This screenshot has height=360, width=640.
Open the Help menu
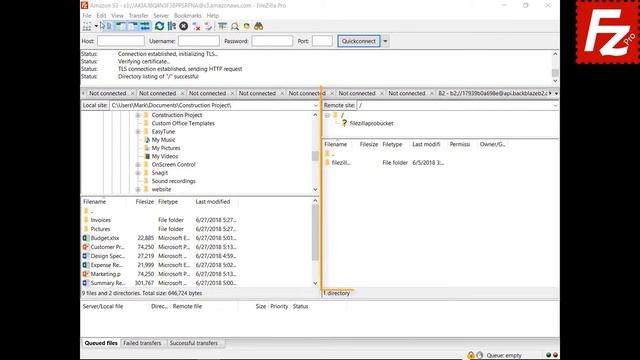(x=212, y=16)
